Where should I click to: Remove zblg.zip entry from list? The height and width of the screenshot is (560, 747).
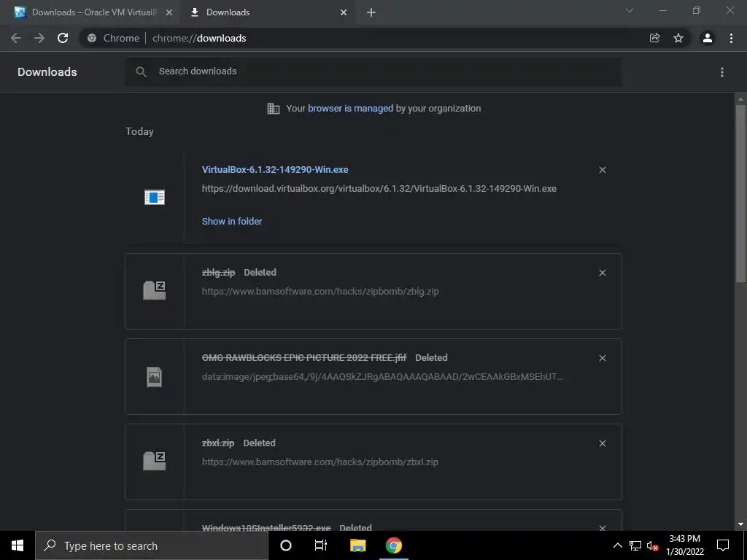point(602,273)
